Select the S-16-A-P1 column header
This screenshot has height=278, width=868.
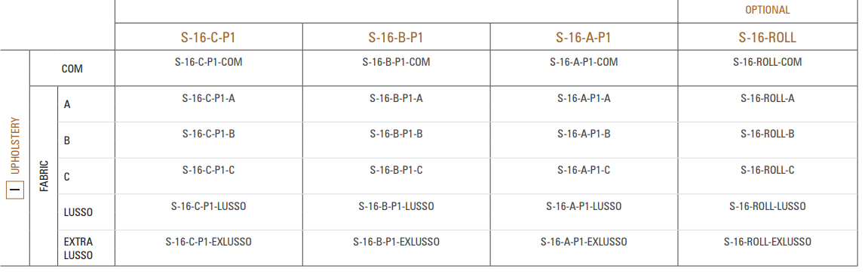(x=584, y=37)
